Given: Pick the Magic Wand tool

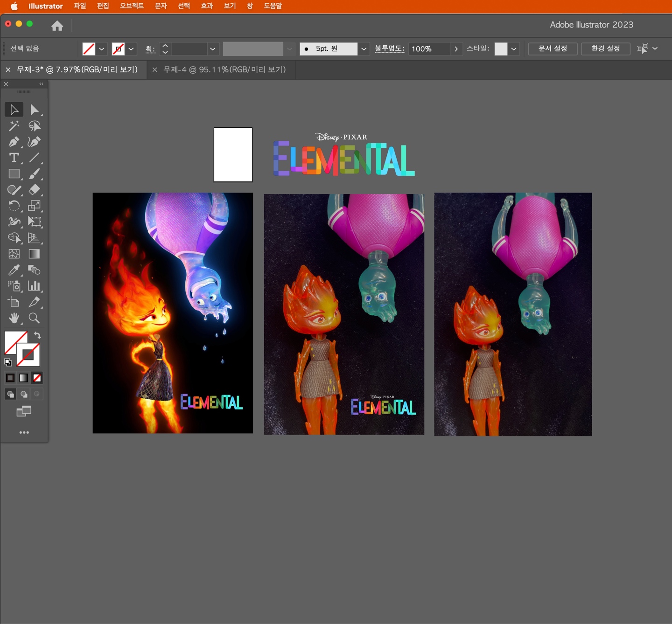Looking at the screenshot, I should point(14,126).
